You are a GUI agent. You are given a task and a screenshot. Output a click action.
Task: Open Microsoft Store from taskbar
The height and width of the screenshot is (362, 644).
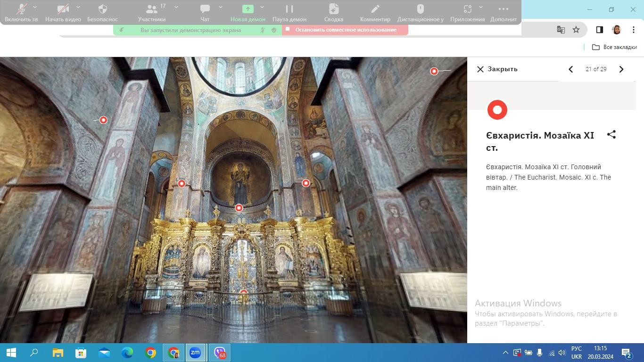click(81, 353)
